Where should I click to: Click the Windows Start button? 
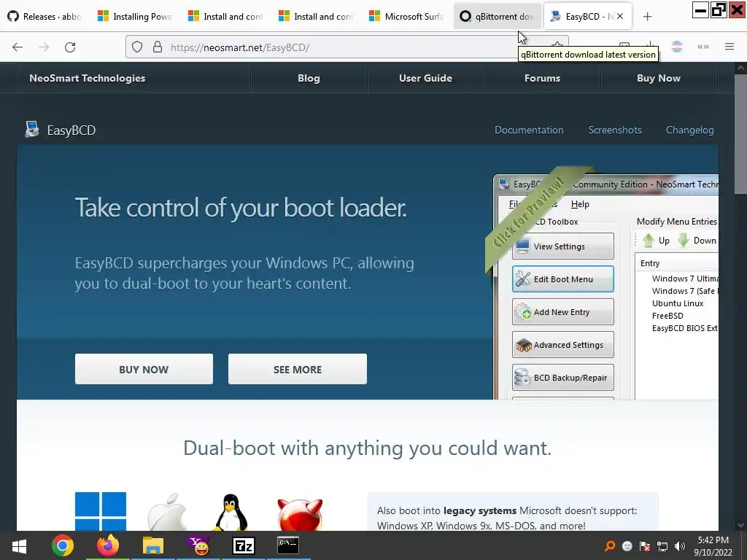pos(19,546)
